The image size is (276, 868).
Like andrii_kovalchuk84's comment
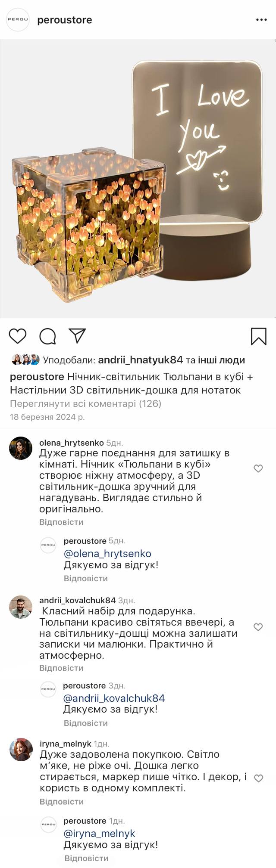(258, 627)
